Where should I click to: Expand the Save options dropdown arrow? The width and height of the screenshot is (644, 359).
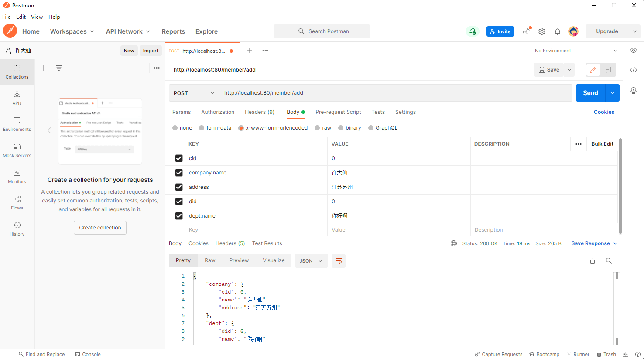(x=569, y=70)
